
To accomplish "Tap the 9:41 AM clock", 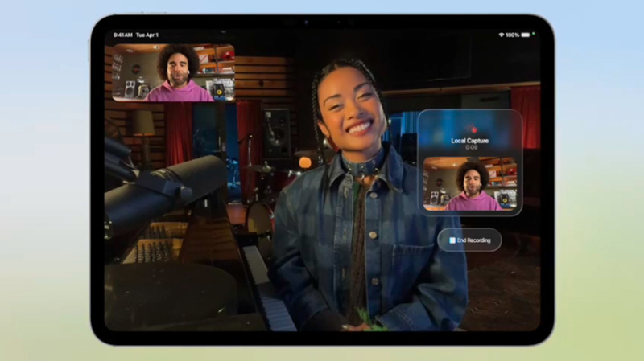I will click(x=122, y=35).
